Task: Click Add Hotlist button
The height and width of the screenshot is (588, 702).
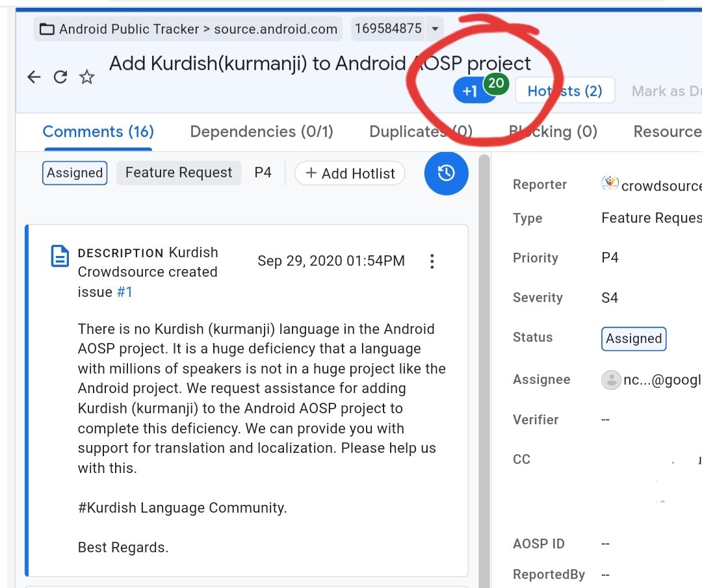Action: 350,173
